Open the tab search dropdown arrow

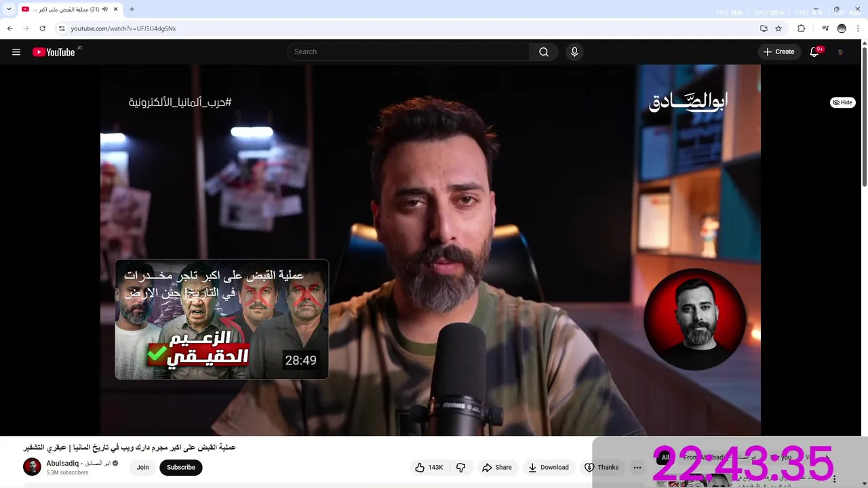(x=9, y=9)
